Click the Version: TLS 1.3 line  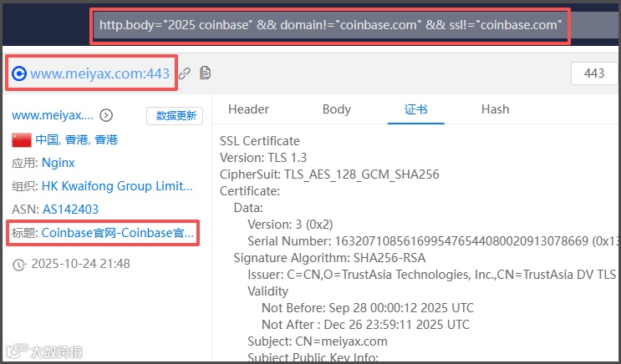pos(263,158)
